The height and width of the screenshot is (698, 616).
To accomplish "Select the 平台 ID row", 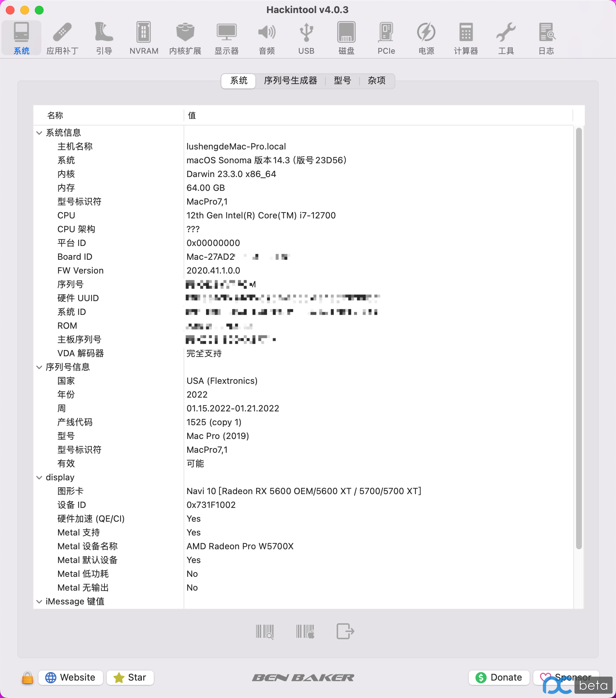I will 303,243.
